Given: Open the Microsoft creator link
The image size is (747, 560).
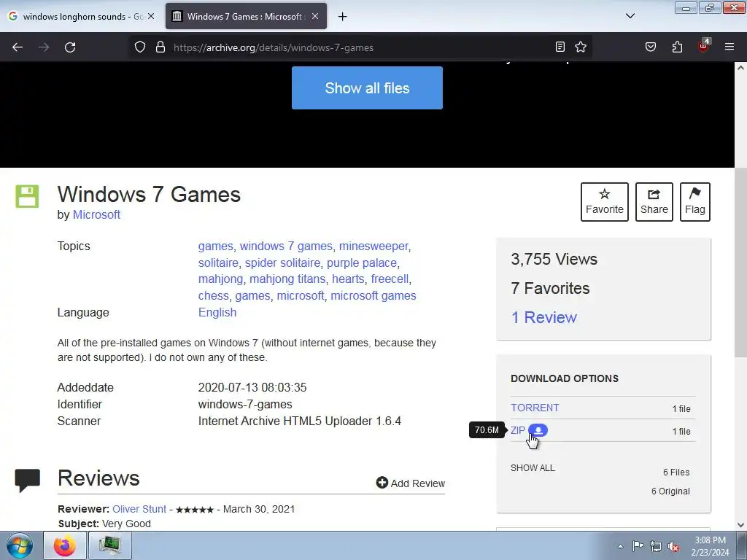Looking at the screenshot, I should pyautogui.click(x=96, y=215).
